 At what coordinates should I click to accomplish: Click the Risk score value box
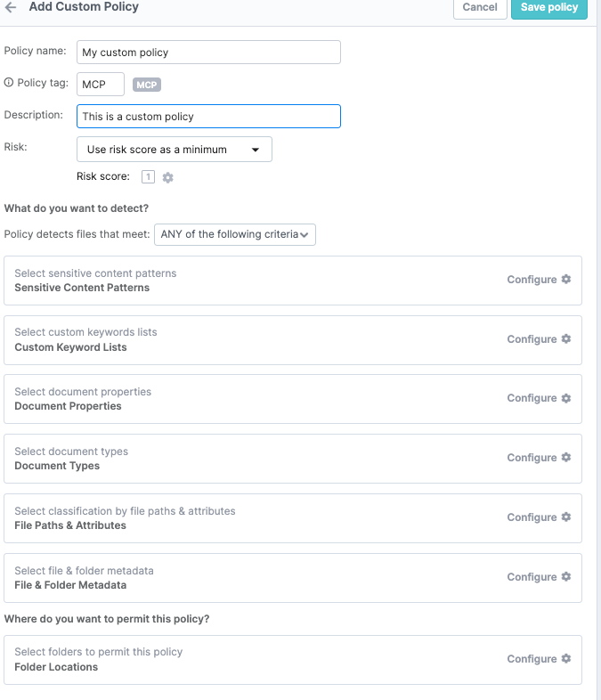tap(148, 176)
